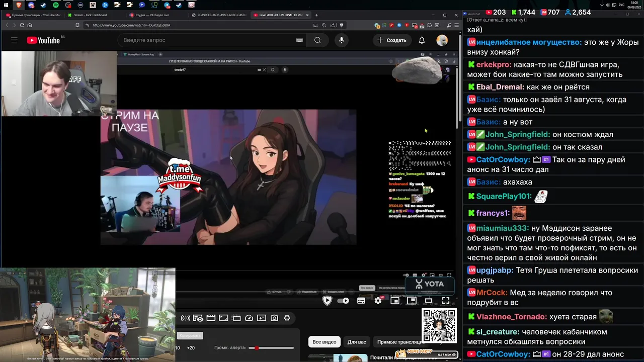Viewport: 644px width, 362px height.
Task: Close the БРАТИШКИН СМОТРИТ tab
Action: pos(307,15)
